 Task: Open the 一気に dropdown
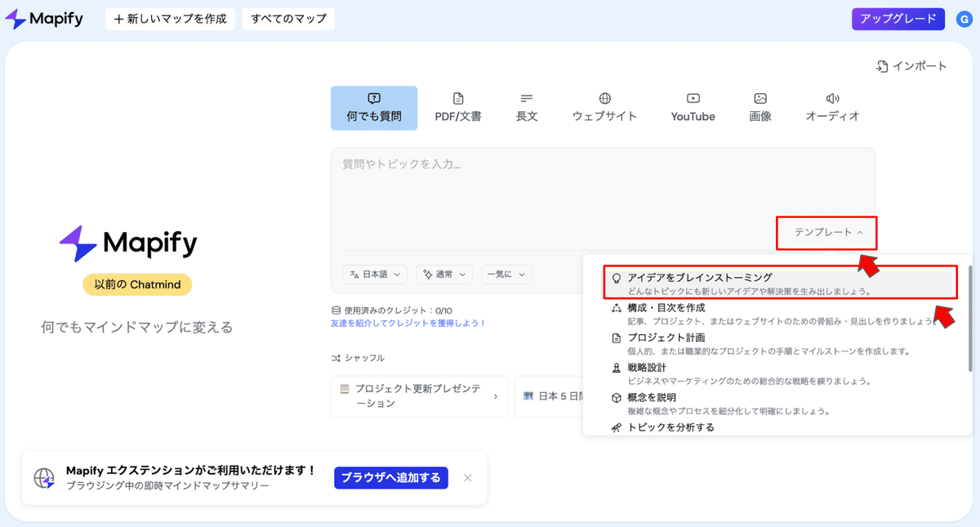(x=506, y=274)
